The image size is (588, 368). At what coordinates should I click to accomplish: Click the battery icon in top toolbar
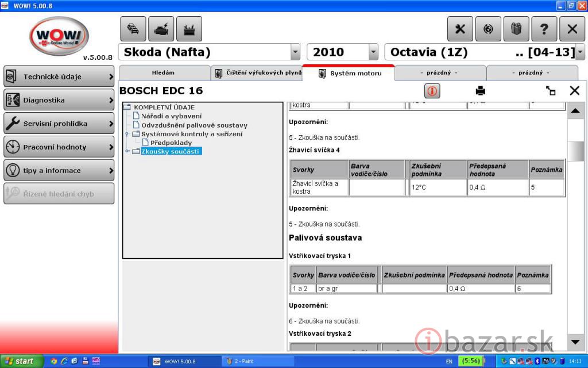click(x=189, y=29)
